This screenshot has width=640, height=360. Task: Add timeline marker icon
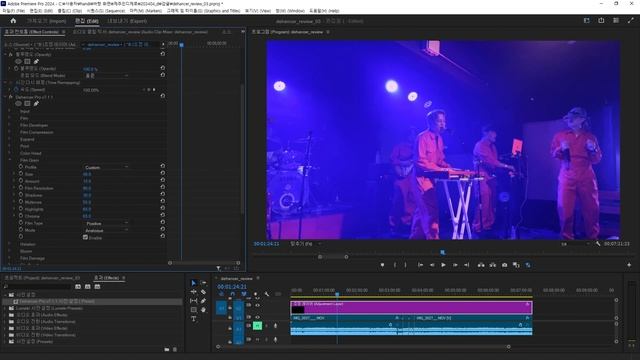[x=256, y=294]
